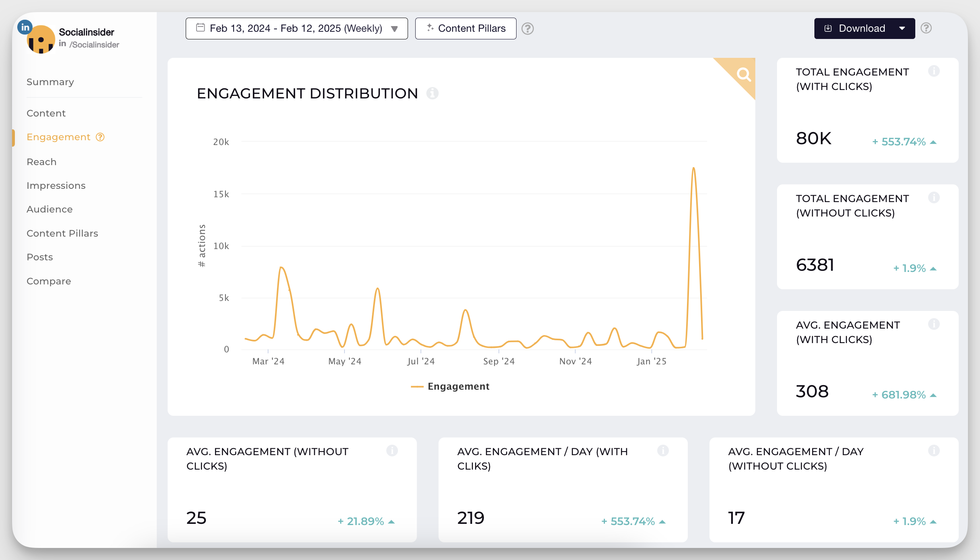Image resolution: width=980 pixels, height=560 pixels.
Task: Click the LinkedIn badge on the profile avatar
Action: click(x=25, y=27)
